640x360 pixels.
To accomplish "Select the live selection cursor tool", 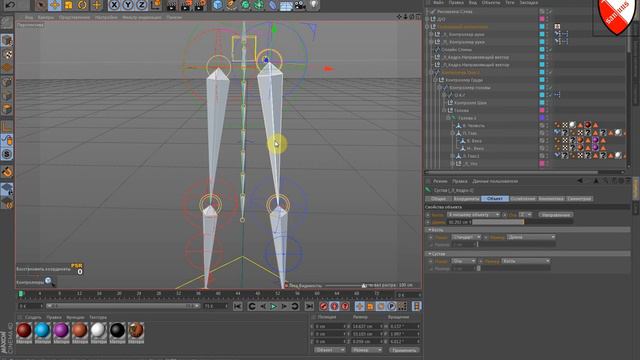I will 40,5.
